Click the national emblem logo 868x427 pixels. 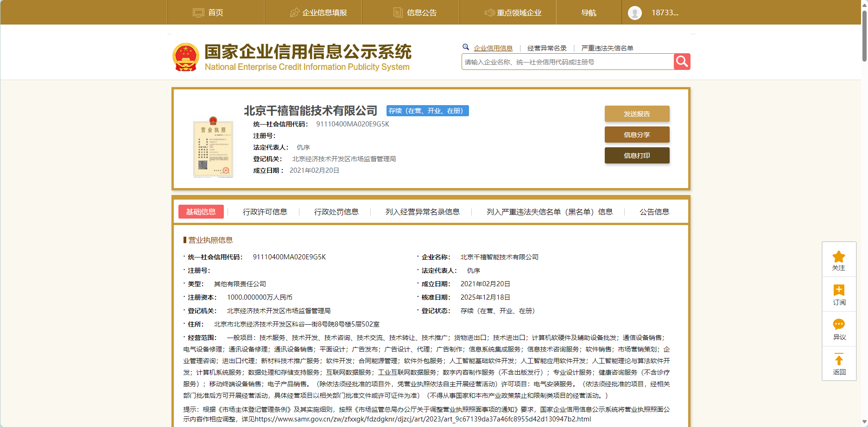(x=186, y=57)
